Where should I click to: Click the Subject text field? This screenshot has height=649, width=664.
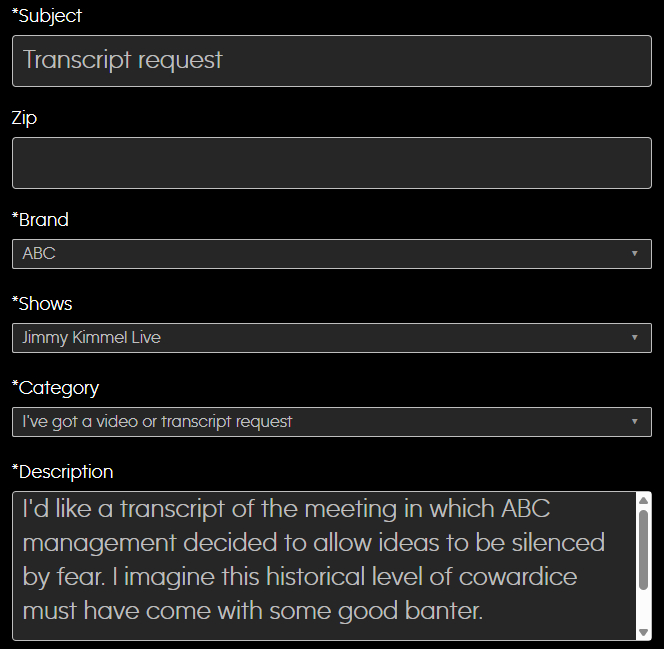(331, 61)
